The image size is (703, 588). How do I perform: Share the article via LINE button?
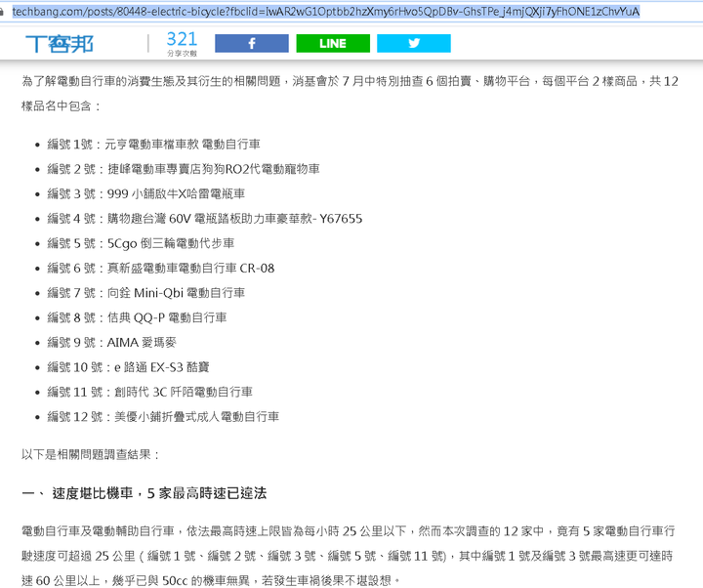coord(333,44)
